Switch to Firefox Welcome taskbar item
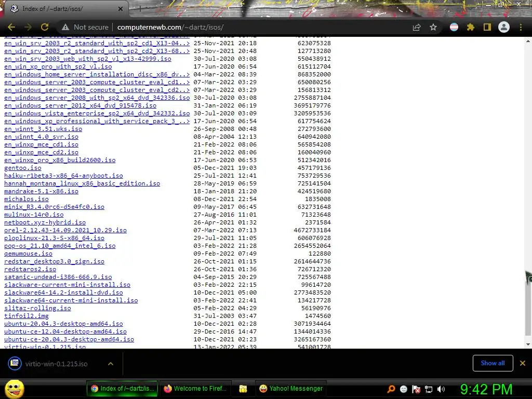Viewport: 532px width, 399px height. click(195, 389)
